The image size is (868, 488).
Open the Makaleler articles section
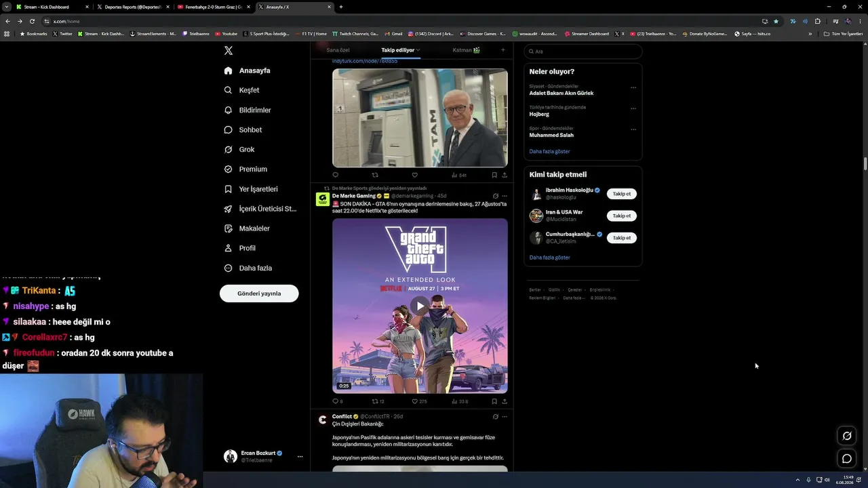(x=247, y=228)
